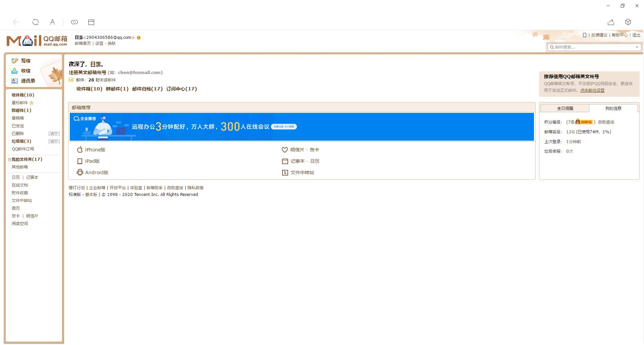Open font size 'A' toolbar icon
Image resolution: width=644 pixels, height=345 pixels.
pyautogui.click(x=52, y=22)
